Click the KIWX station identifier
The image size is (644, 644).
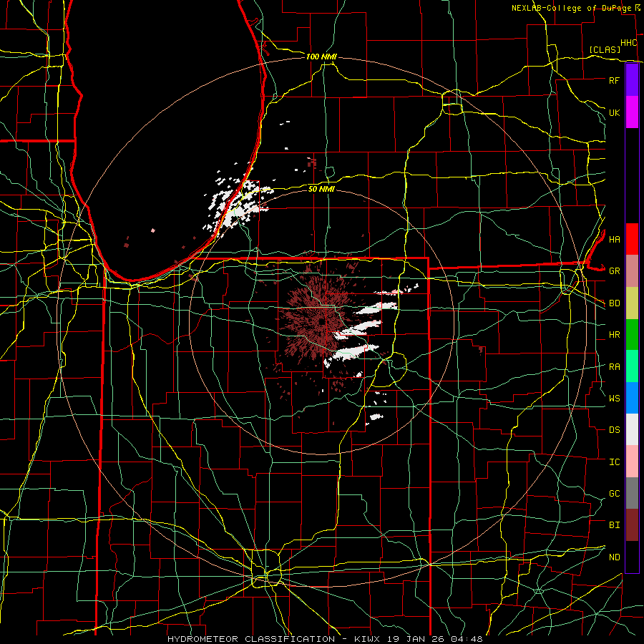click(369, 639)
